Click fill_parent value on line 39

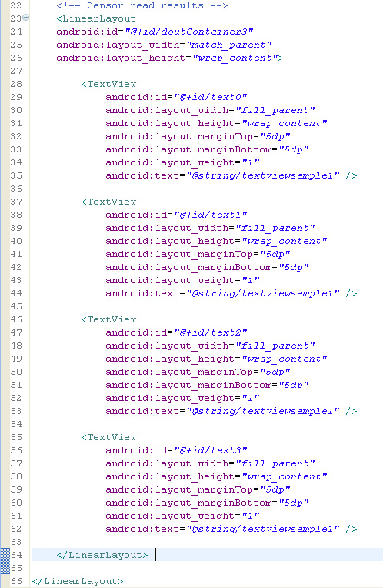click(x=275, y=228)
